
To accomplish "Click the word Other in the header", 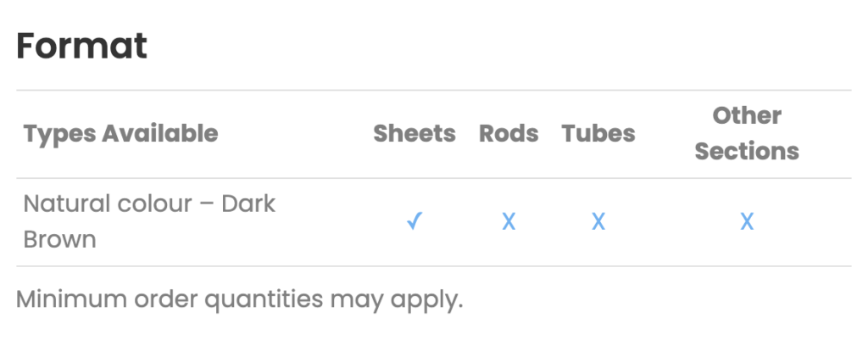I will [x=747, y=115].
